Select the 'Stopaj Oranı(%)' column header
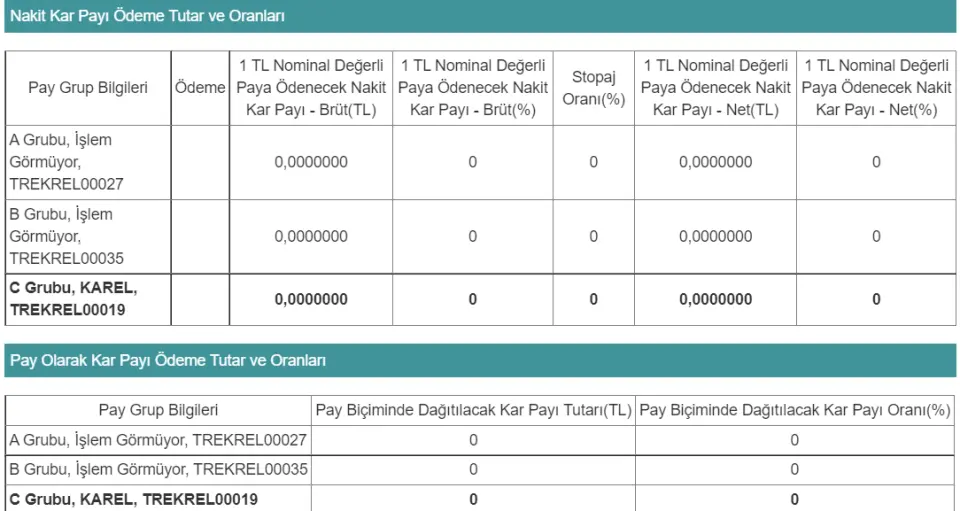Screen dimensions: 960x511 593,88
